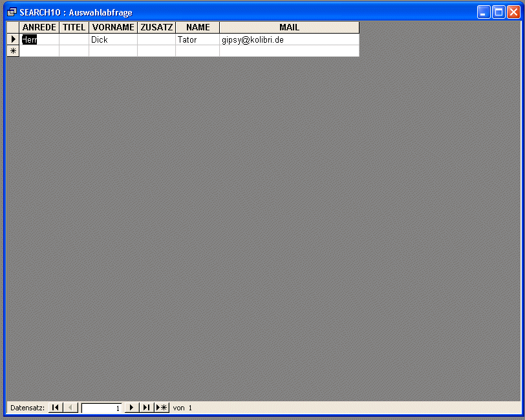Select the MAIL column header

289,27
